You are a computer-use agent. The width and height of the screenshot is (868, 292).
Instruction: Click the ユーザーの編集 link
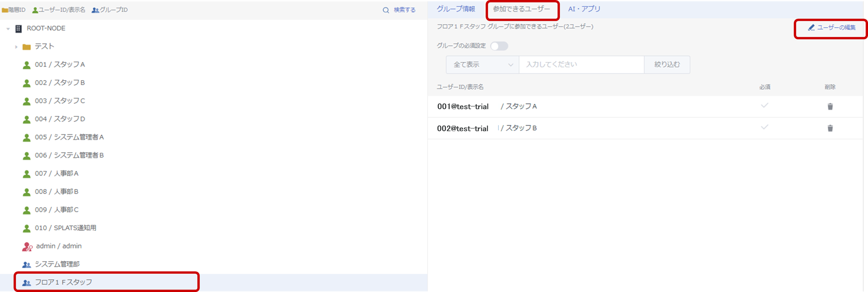pos(832,28)
